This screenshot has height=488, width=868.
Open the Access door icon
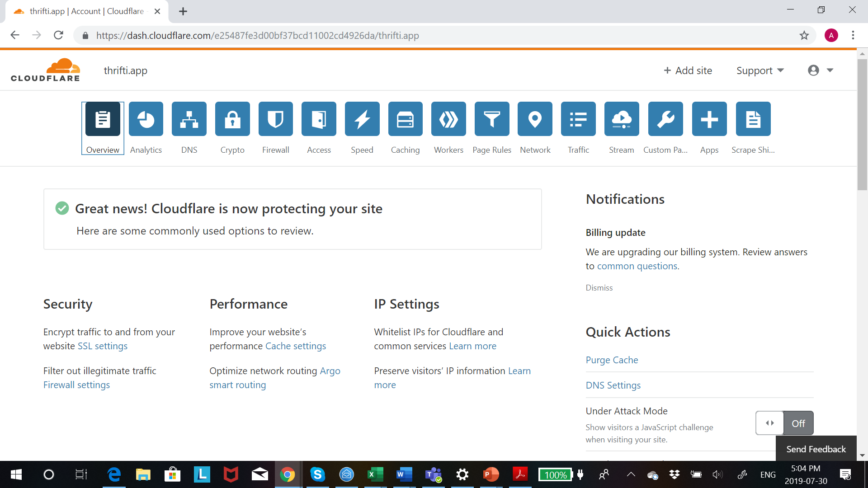click(319, 119)
